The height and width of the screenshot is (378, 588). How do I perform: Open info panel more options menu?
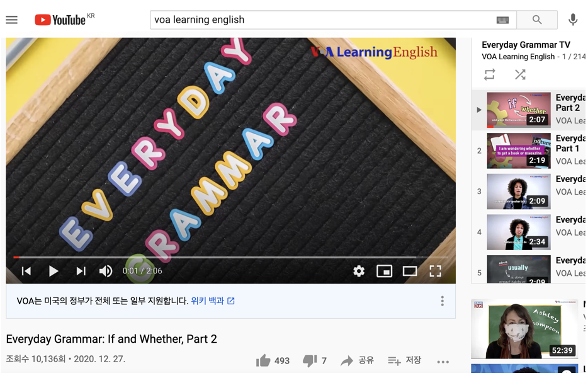[443, 301]
